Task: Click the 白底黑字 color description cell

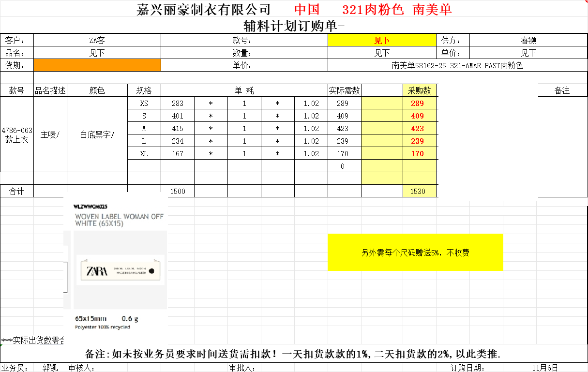Action: point(97,134)
